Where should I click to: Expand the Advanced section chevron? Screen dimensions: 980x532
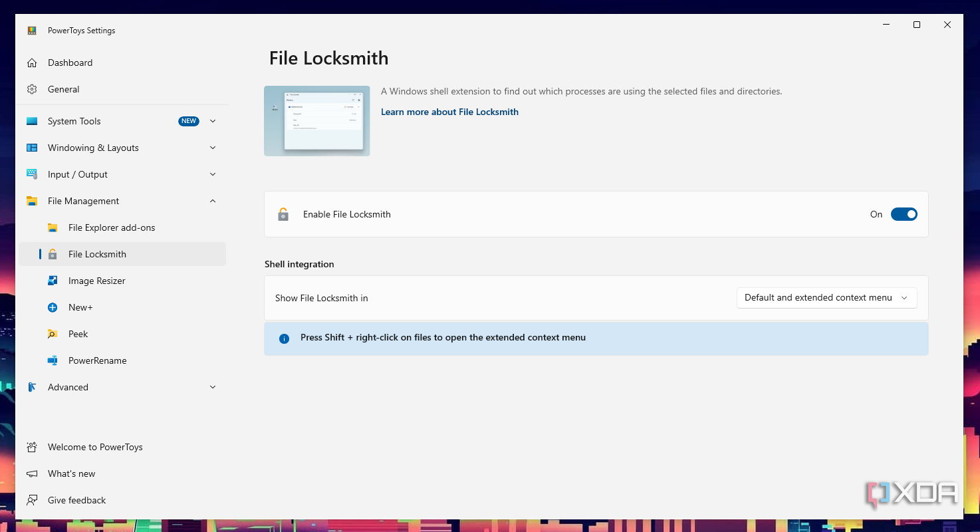coord(213,387)
